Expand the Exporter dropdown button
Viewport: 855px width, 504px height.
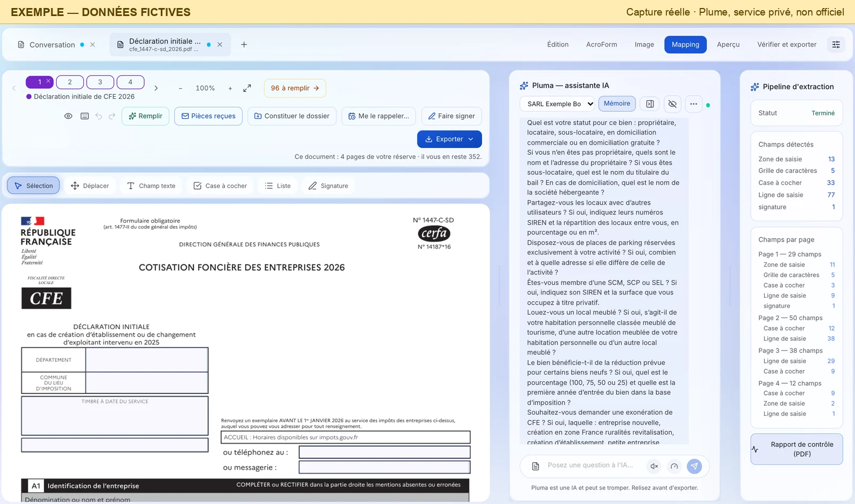click(449, 139)
